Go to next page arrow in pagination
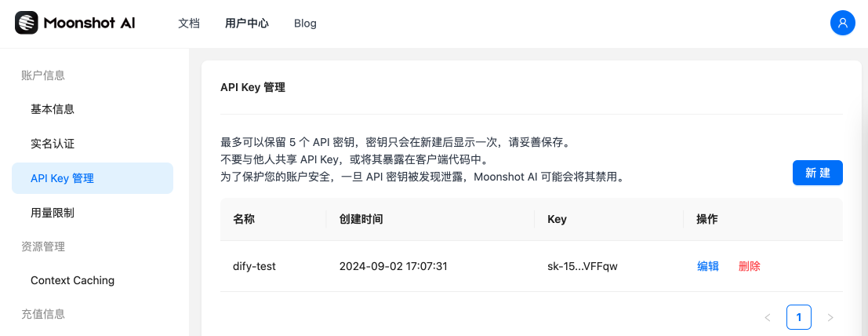This screenshot has width=868, height=336. (x=830, y=318)
